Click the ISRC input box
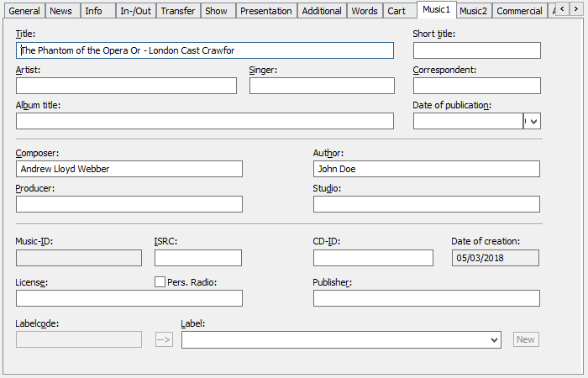Image resolution: width=588 pixels, height=378 pixels. click(x=197, y=258)
